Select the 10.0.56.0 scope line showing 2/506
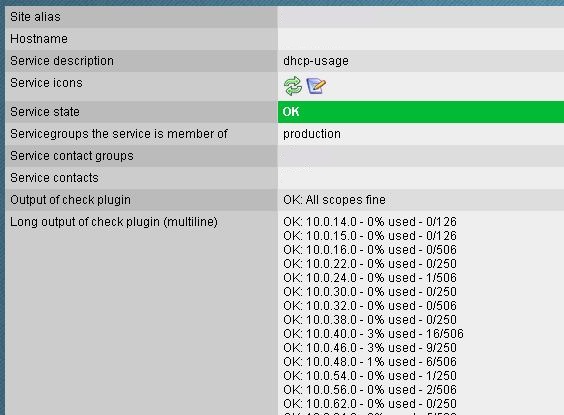 tap(370, 390)
